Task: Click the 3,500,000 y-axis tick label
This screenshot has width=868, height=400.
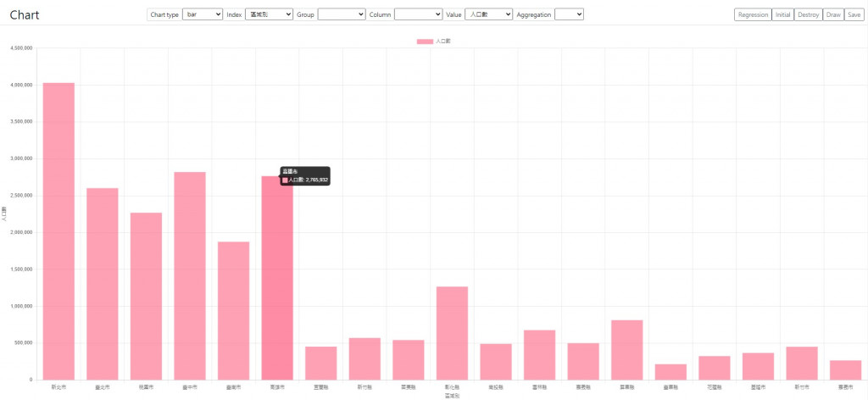Action: click(x=22, y=122)
